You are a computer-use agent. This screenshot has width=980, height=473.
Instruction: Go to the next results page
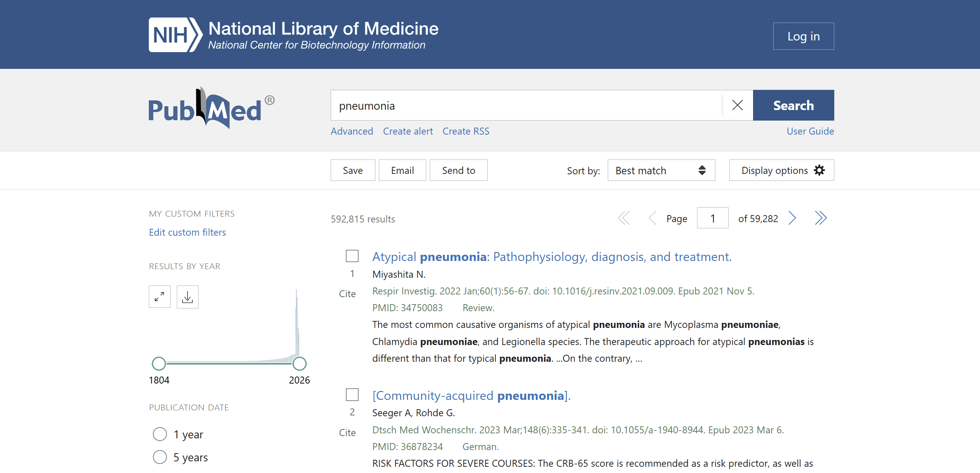coord(792,218)
